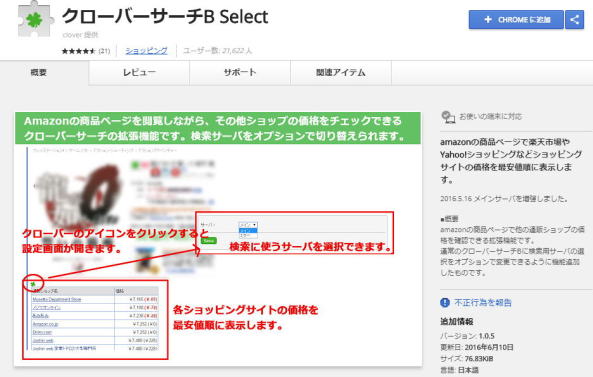Screen dimensions: 593x377
Task: Open the 概要 tab
Action: coord(38,73)
